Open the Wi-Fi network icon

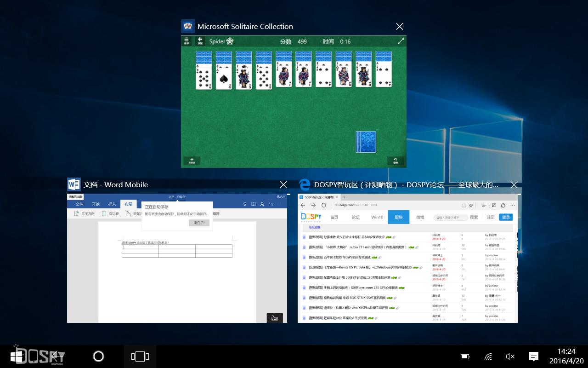point(488,356)
